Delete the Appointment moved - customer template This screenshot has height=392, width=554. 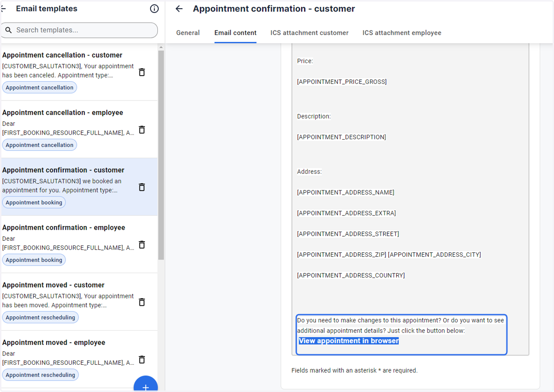(x=142, y=302)
